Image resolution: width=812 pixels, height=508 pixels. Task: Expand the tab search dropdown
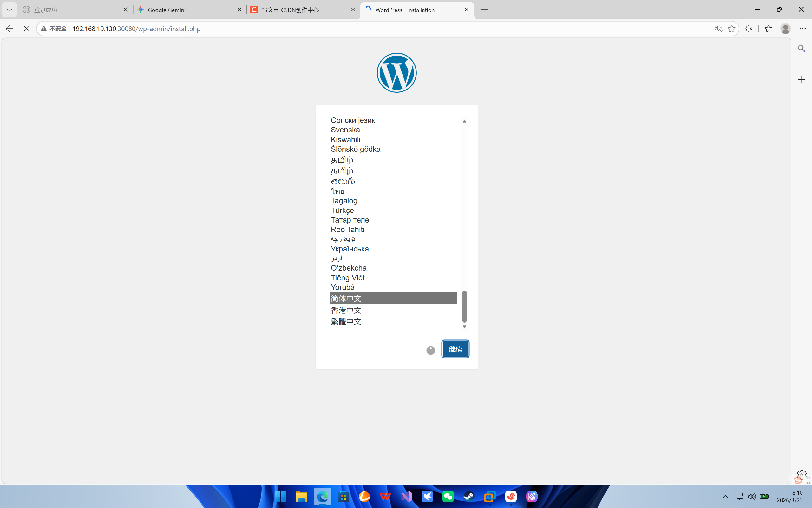[x=10, y=10]
